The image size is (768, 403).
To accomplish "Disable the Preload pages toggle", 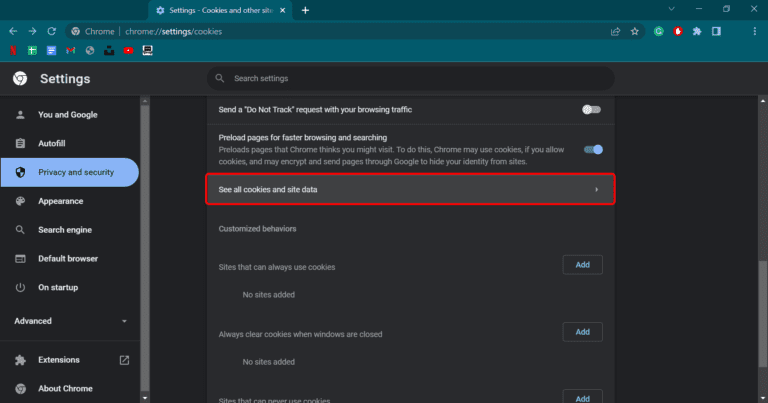I will 593,149.
